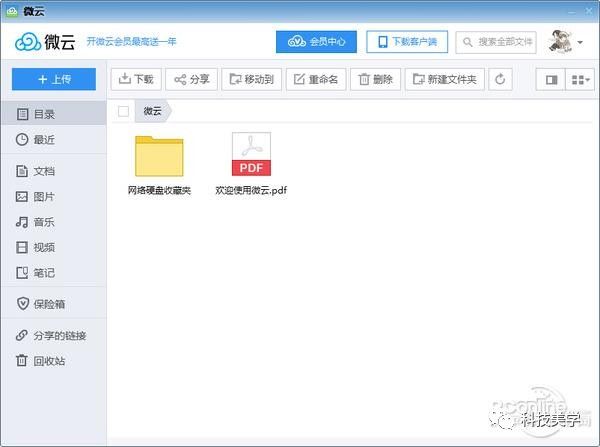Click the 重命名 rename toolbar button

pos(316,79)
